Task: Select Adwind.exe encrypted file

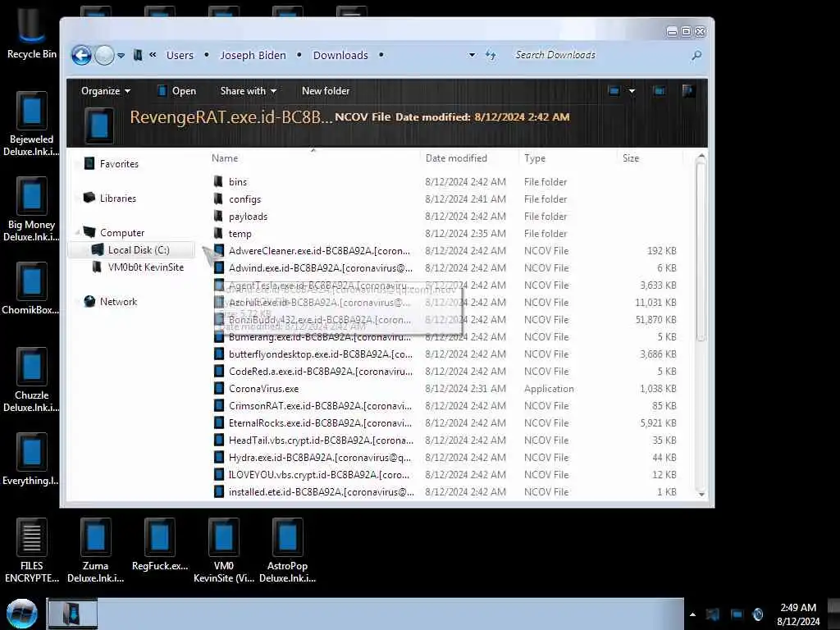Action: coord(321,268)
